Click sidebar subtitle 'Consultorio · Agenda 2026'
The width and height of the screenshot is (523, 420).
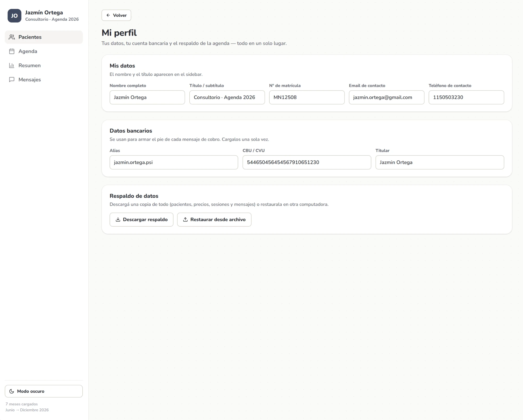tap(52, 19)
